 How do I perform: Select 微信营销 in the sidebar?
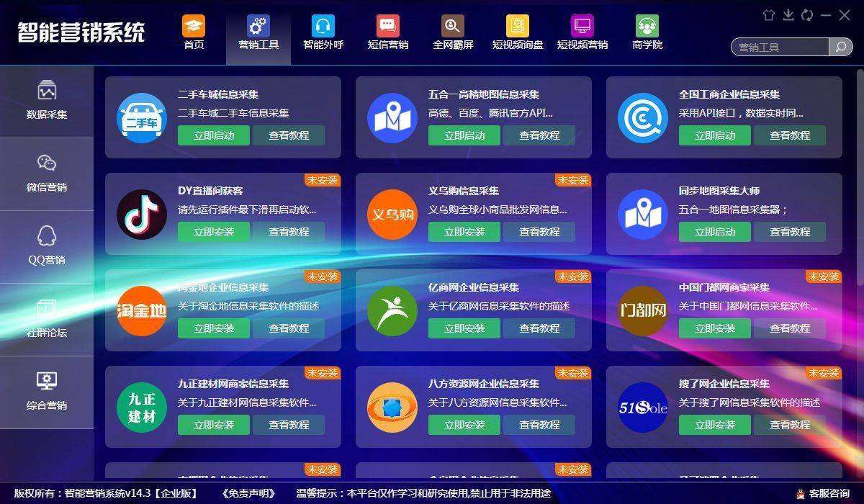(x=47, y=174)
